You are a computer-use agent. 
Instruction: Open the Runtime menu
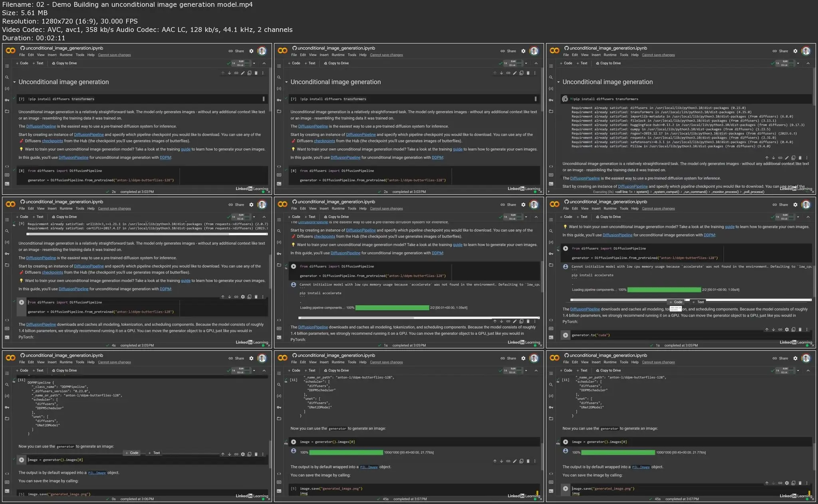pos(66,55)
